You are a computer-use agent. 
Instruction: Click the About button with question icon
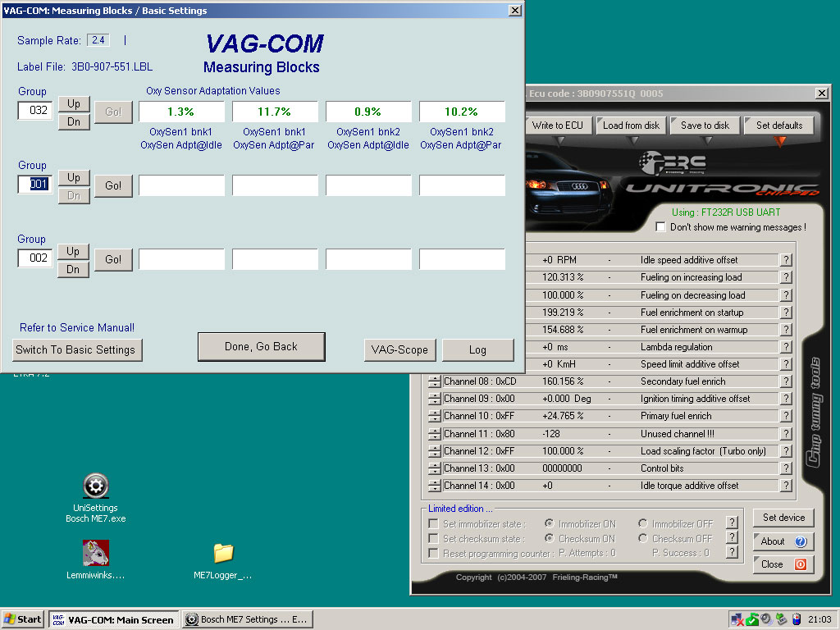[x=783, y=541]
